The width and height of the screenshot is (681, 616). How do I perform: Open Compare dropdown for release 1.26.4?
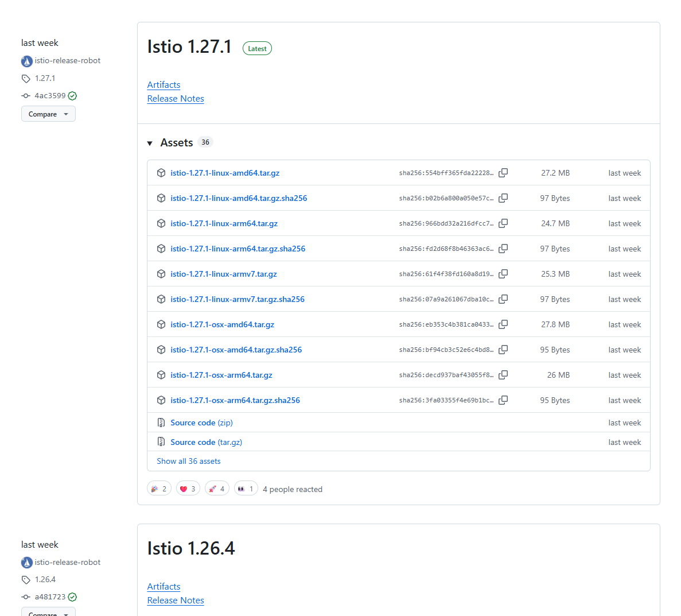pyautogui.click(x=48, y=611)
